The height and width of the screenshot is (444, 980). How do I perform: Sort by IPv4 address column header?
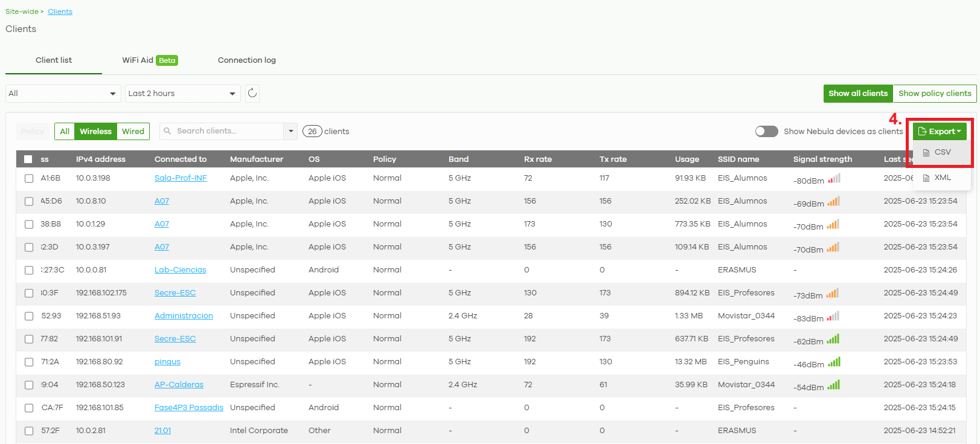coord(101,159)
